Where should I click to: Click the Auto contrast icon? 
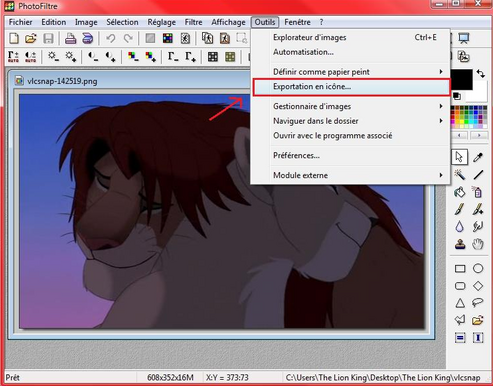coord(31,57)
